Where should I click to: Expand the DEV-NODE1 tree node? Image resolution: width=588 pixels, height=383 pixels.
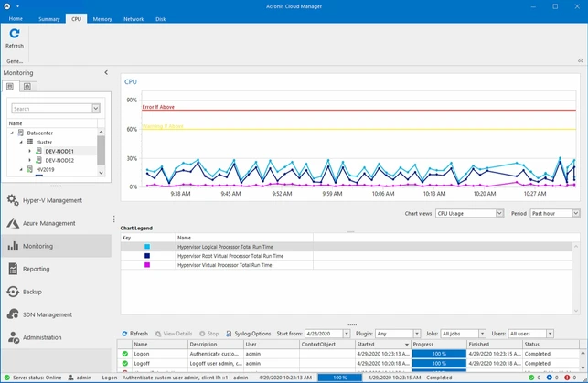(30, 152)
